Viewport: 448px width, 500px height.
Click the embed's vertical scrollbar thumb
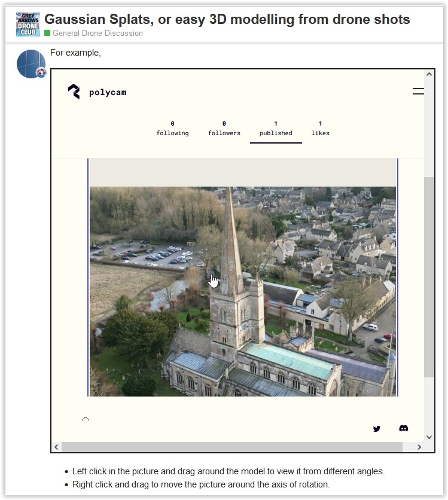(x=429, y=275)
